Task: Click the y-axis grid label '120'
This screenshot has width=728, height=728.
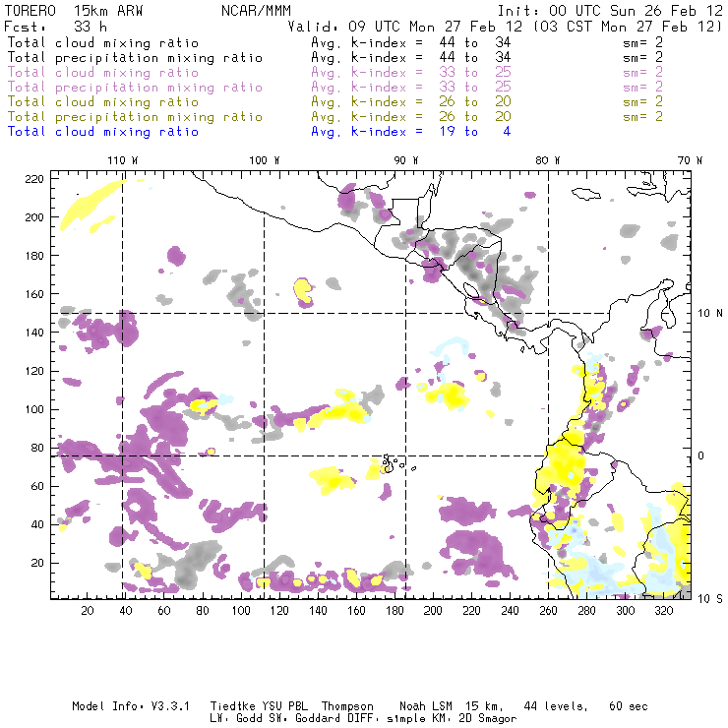Action: pyautogui.click(x=34, y=371)
